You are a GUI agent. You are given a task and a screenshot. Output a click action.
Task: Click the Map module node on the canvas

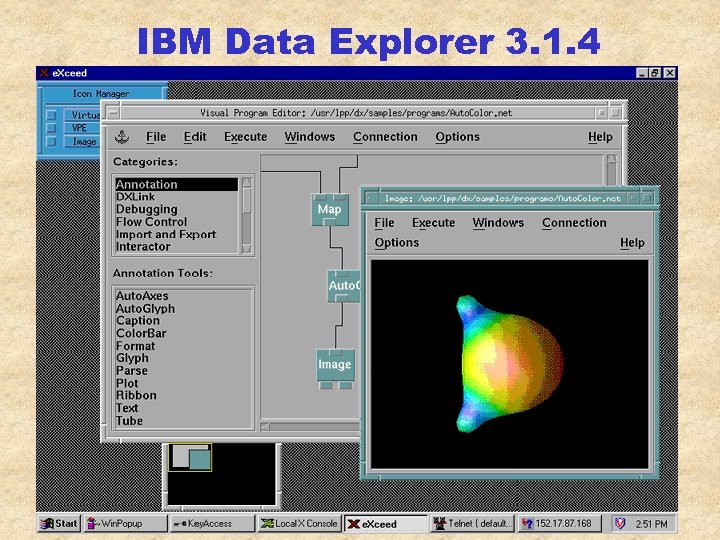pyautogui.click(x=330, y=209)
